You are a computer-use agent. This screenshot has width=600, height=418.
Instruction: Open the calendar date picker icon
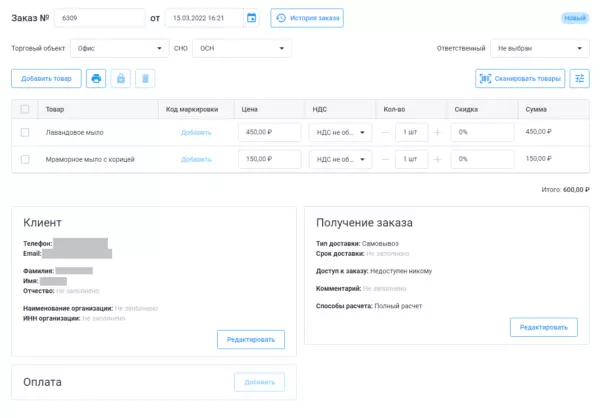coord(251,18)
